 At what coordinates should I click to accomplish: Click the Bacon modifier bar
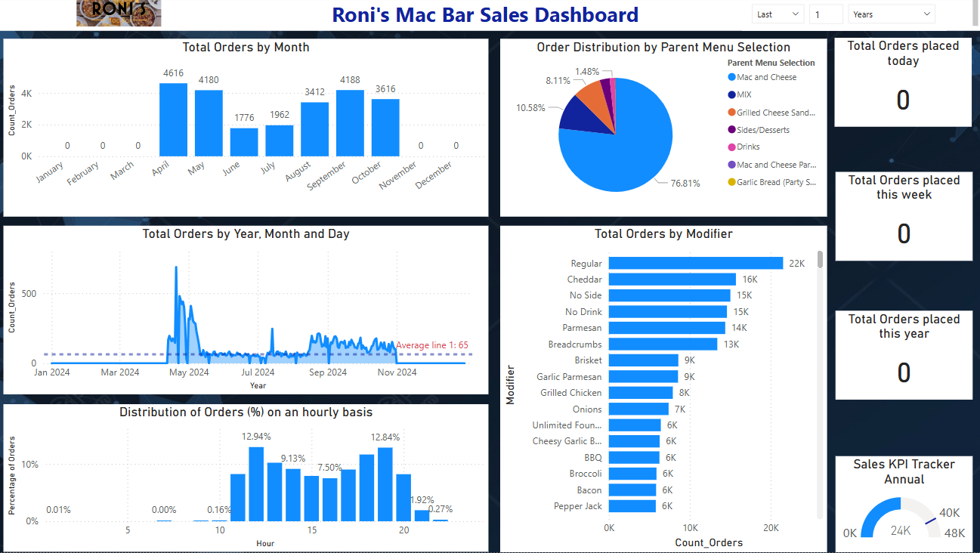tap(632, 490)
